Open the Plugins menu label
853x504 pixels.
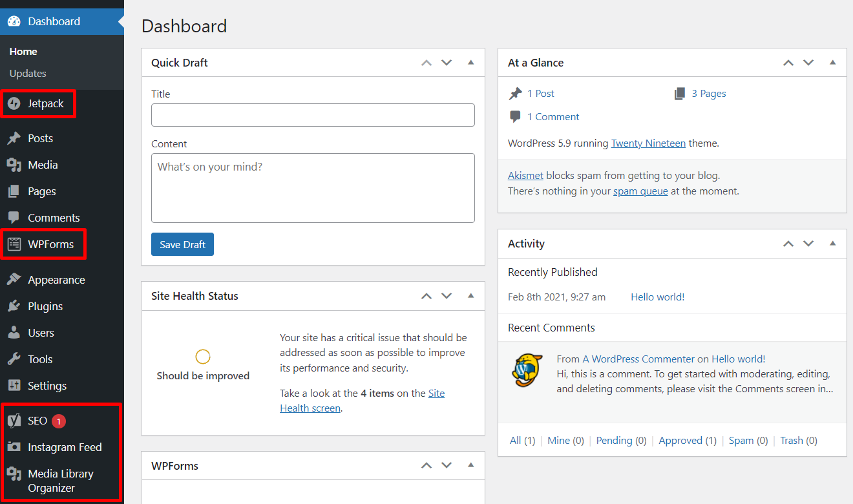point(45,306)
